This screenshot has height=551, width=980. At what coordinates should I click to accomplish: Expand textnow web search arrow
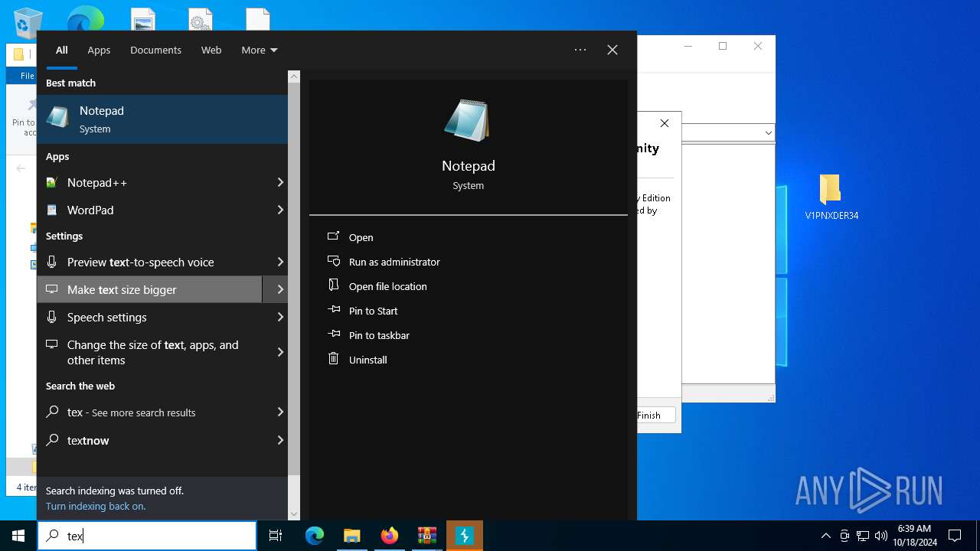(x=279, y=440)
